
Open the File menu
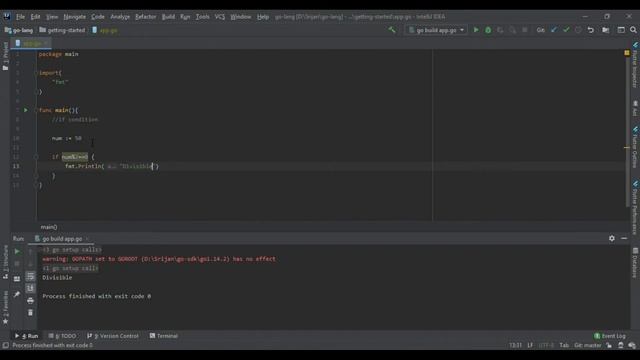[x=20, y=17]
